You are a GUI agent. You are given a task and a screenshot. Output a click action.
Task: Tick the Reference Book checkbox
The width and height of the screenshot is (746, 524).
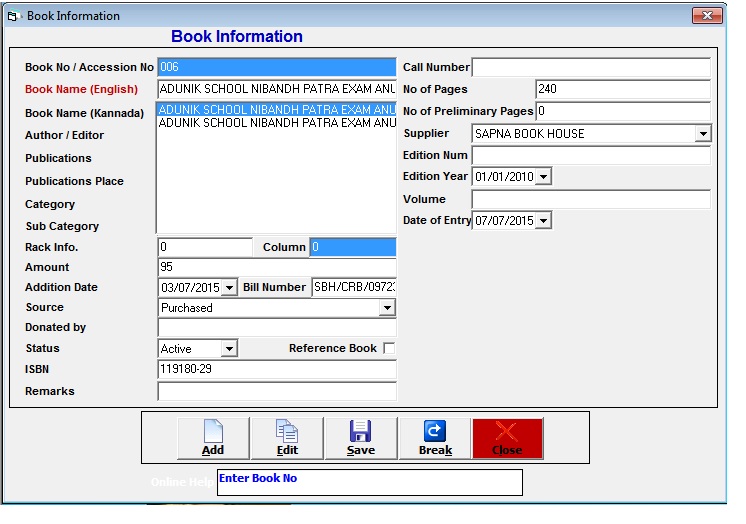pos(389,349)
